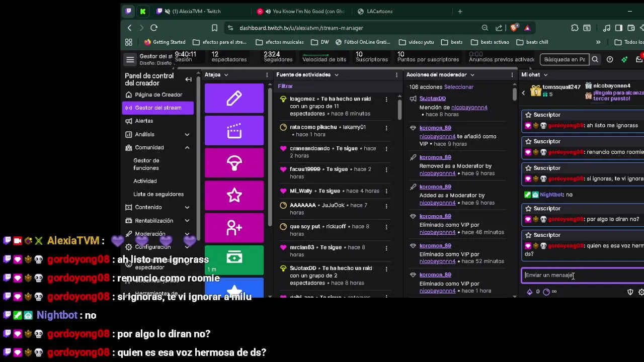Open options for the loagomez raid activity
644x362 pixels.
[386, 99]
